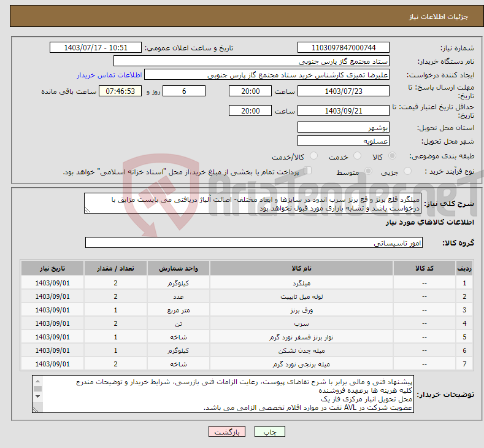The height and width of the screenshot is (448, 484).
Task: Click the announcement date 1403/07/17 field
Action: (x=95, y=47)
